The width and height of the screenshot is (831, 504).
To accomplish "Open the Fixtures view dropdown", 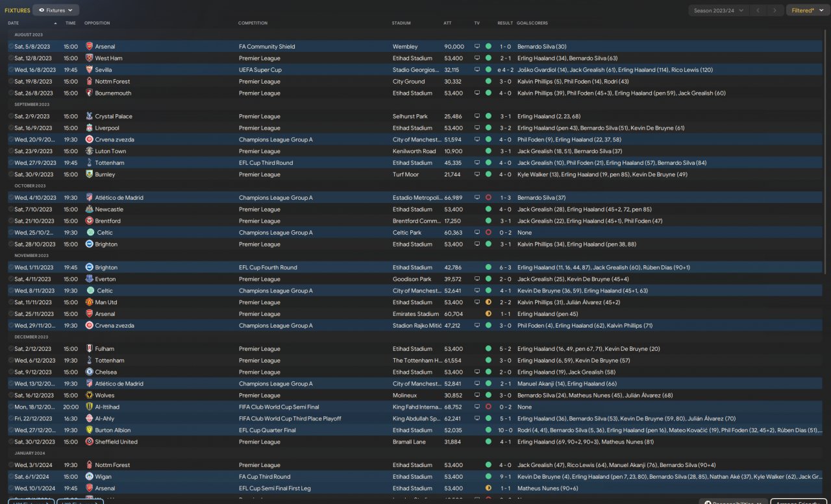I will 56,10.
